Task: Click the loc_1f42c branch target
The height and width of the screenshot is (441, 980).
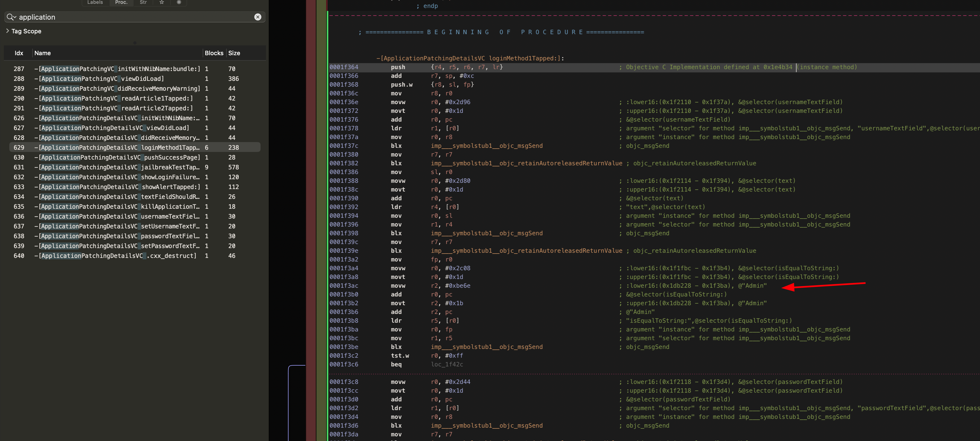Action: pyautogui.click(x=447, y=364)
